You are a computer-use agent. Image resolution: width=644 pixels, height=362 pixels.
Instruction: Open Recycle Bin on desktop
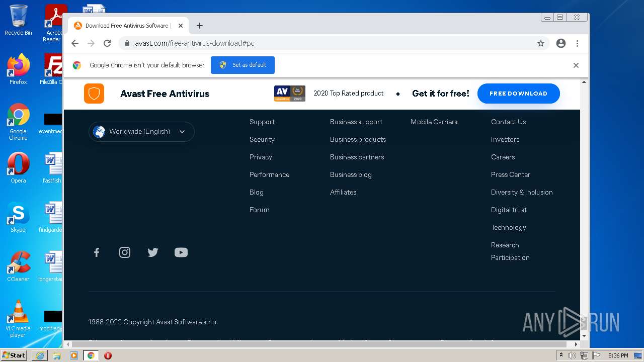coord(18,20)
